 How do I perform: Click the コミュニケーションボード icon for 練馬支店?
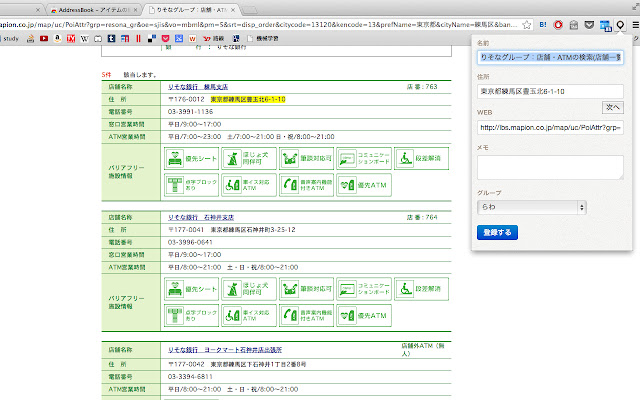click(362, 158)
